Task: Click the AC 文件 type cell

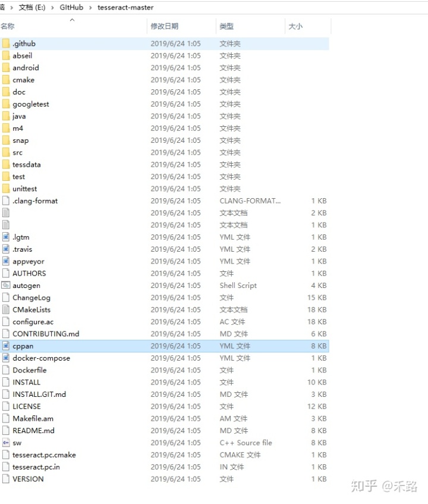Action: pos(232,322)
